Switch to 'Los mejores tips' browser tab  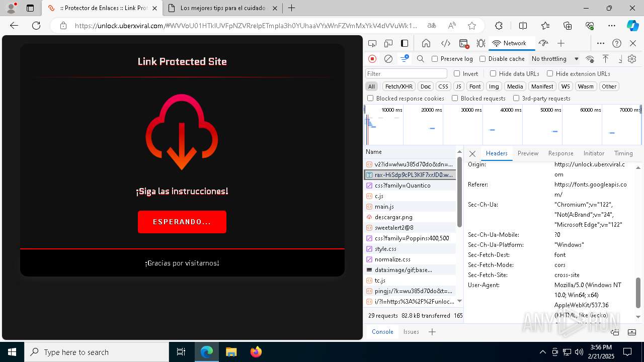pyautogui.click(x=222, y=8)
